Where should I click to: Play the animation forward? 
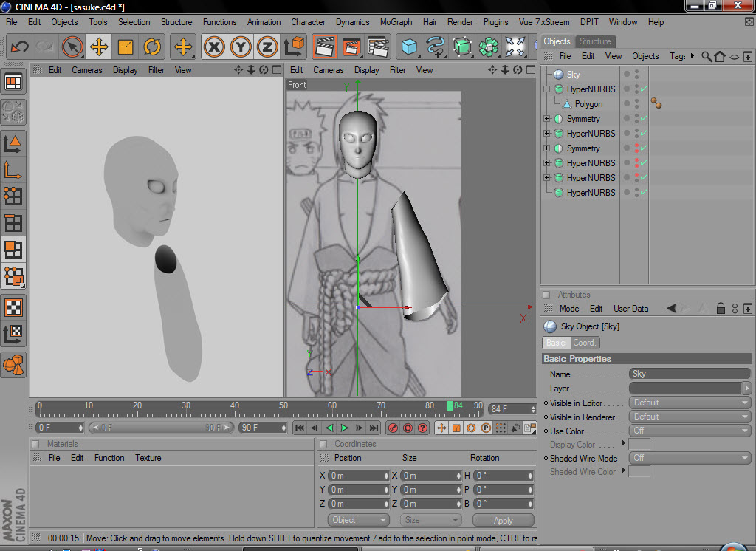344,428
